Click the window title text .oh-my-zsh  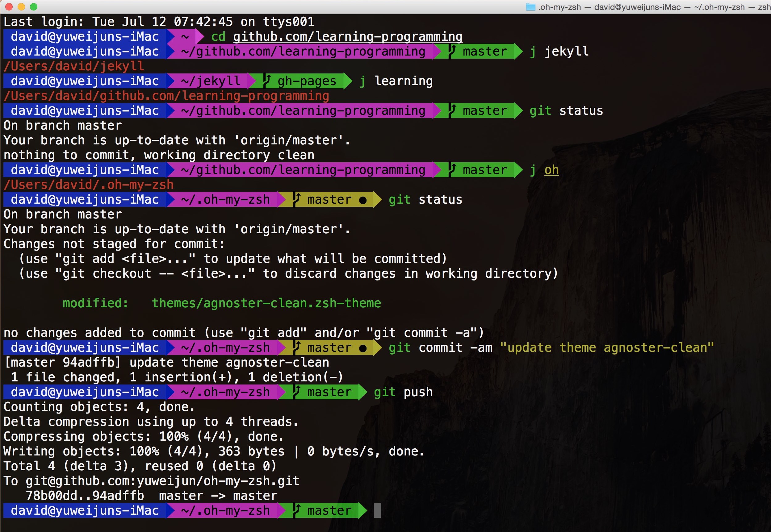(559, 7)
